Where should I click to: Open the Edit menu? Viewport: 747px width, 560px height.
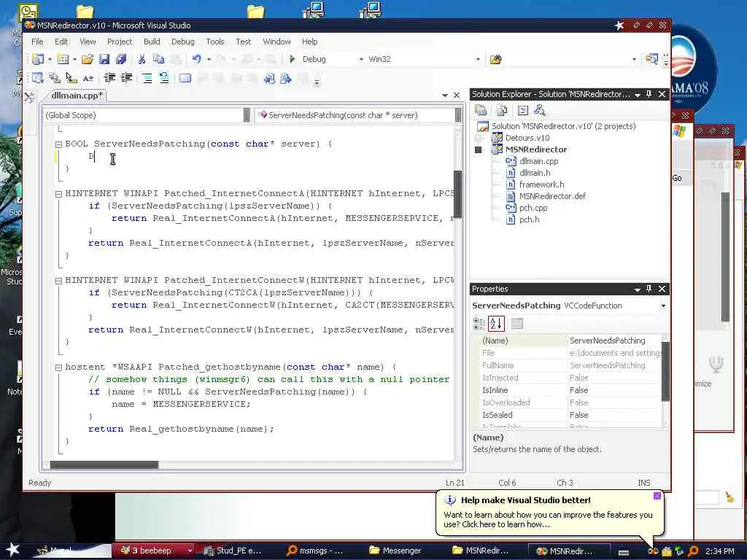61,42
